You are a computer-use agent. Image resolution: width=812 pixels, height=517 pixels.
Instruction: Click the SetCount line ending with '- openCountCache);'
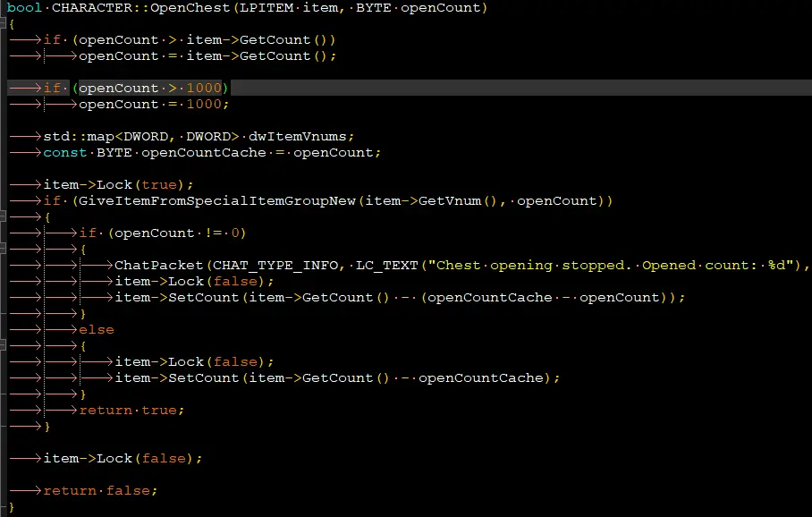[x=337, y=377]
